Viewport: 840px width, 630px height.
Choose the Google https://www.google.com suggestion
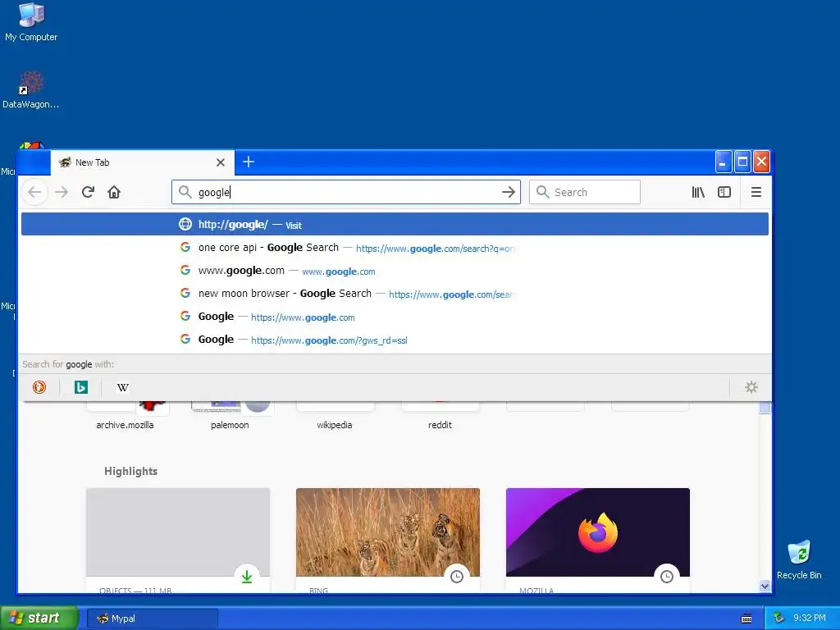pyautogui.click(x=395, y=317)
